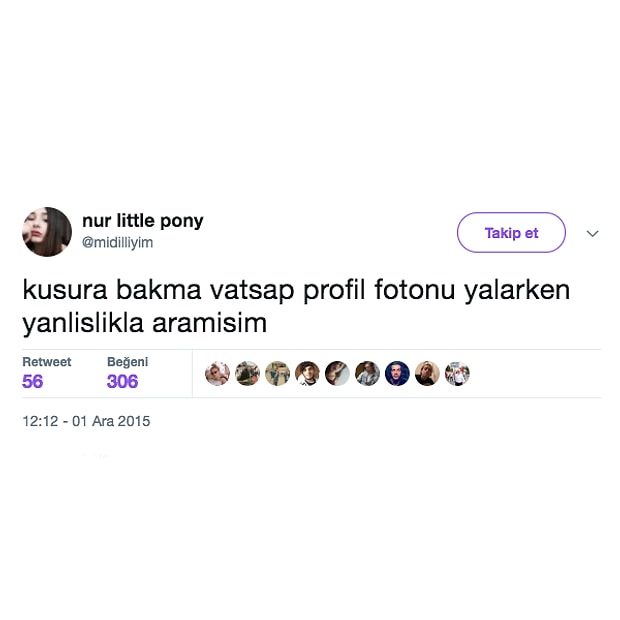
Task: Open avatar of dark-haired man in white shirt
Action: 307,374
